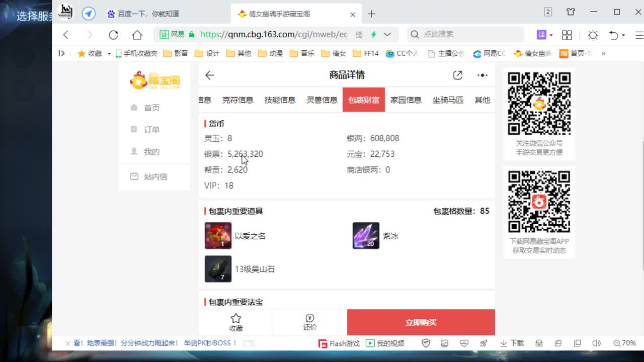Click the share icon next to 商品详情

tap(457, 74)
